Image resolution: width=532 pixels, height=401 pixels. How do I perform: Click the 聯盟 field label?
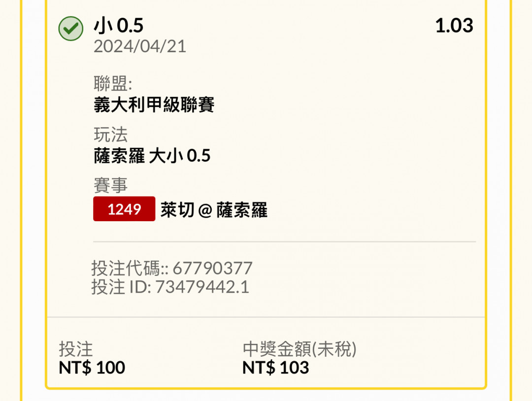(113, 83)
